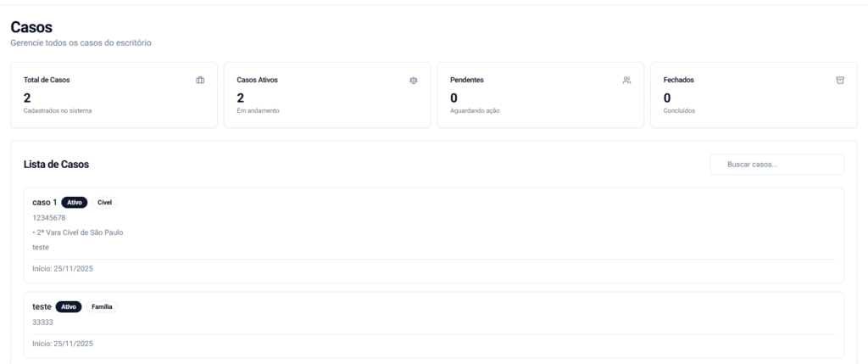Screen dimensions: 868x364
Task: Click the 'Cível' badge on caso 1
Action: click(x=105, y=203)
